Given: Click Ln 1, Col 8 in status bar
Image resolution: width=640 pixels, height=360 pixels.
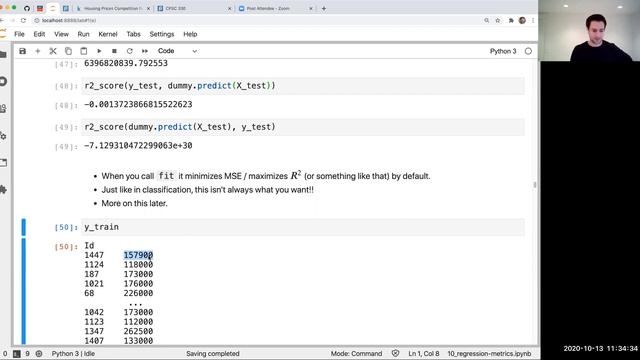Looking at the screenshot, I should click(x=424, y=353).
